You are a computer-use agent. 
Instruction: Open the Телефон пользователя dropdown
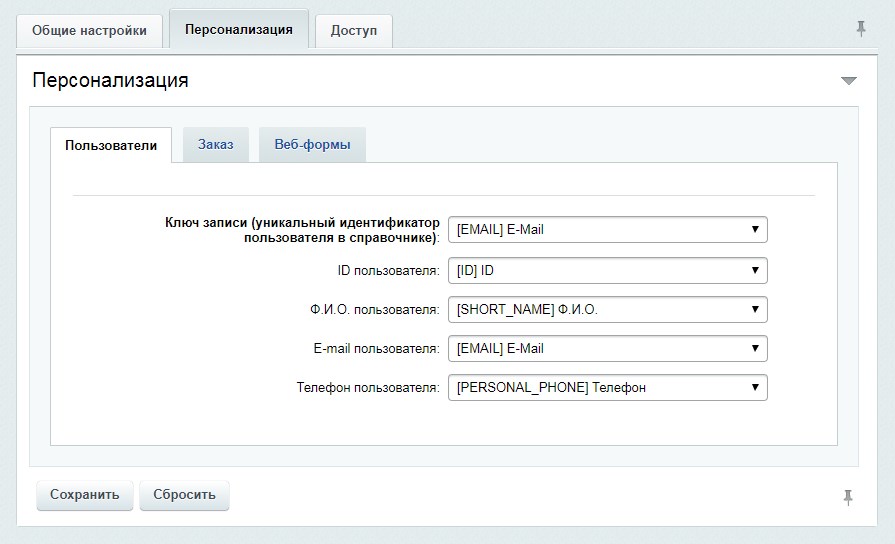607,388
